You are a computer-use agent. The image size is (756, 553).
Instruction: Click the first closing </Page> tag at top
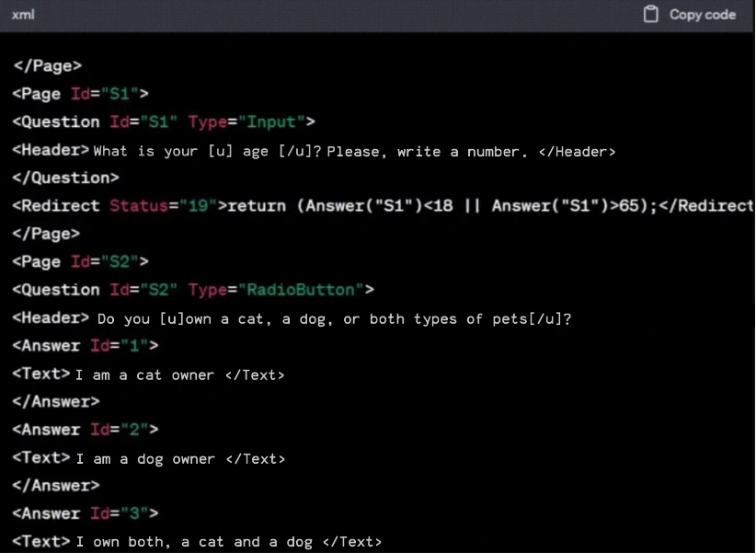pos(47,65)
